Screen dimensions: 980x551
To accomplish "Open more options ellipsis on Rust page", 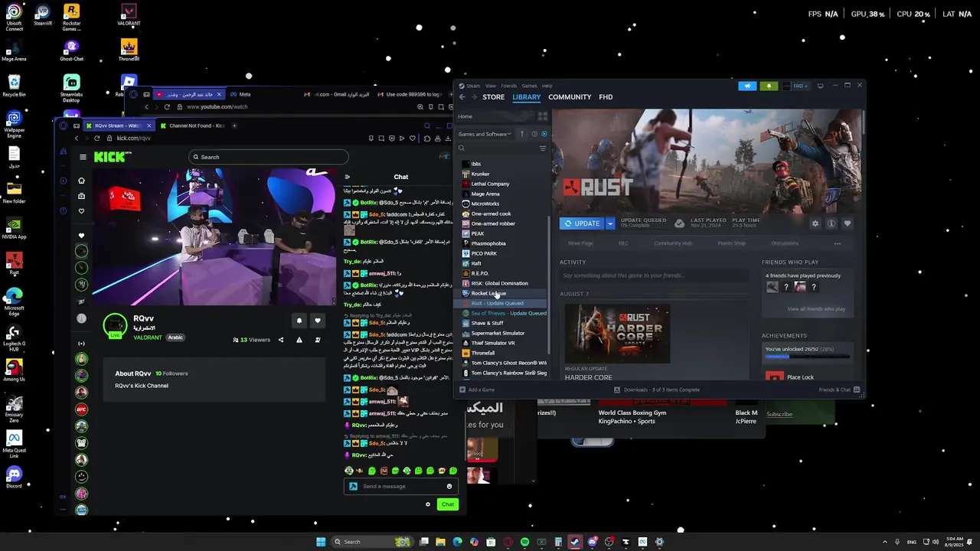I will pos(838,243).
